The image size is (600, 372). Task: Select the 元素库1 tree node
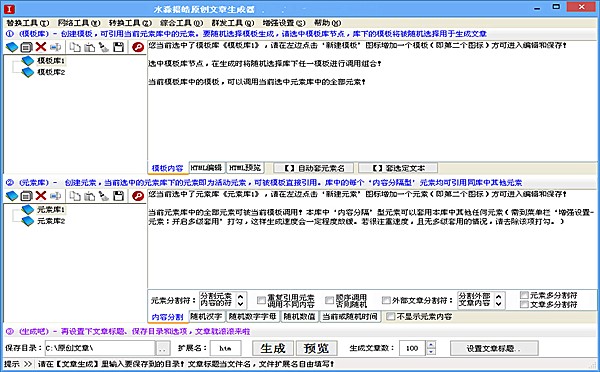click(51, 209)
